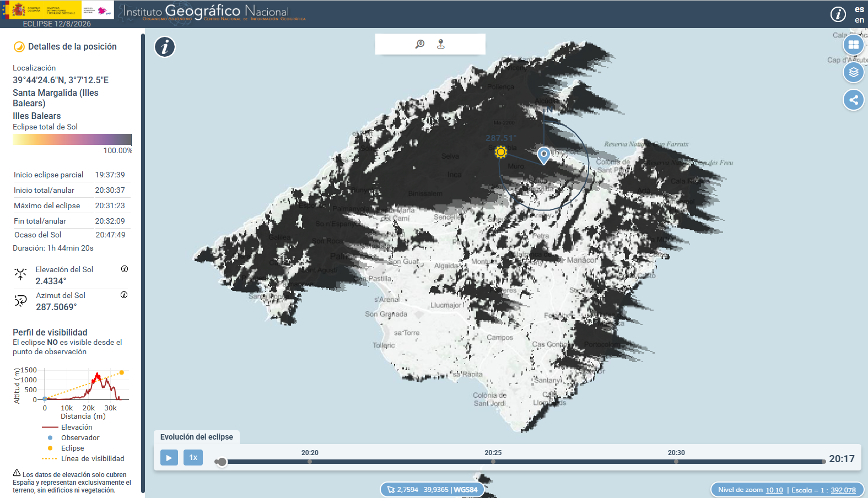The image size is (868, 498).
Task: Open the place search tool
Action: point(420,44)
